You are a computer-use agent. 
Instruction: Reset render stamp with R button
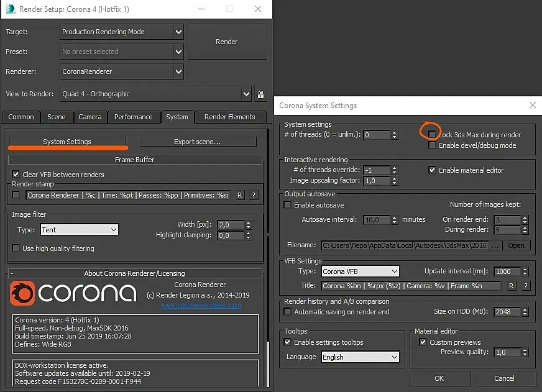coord(239,195)
